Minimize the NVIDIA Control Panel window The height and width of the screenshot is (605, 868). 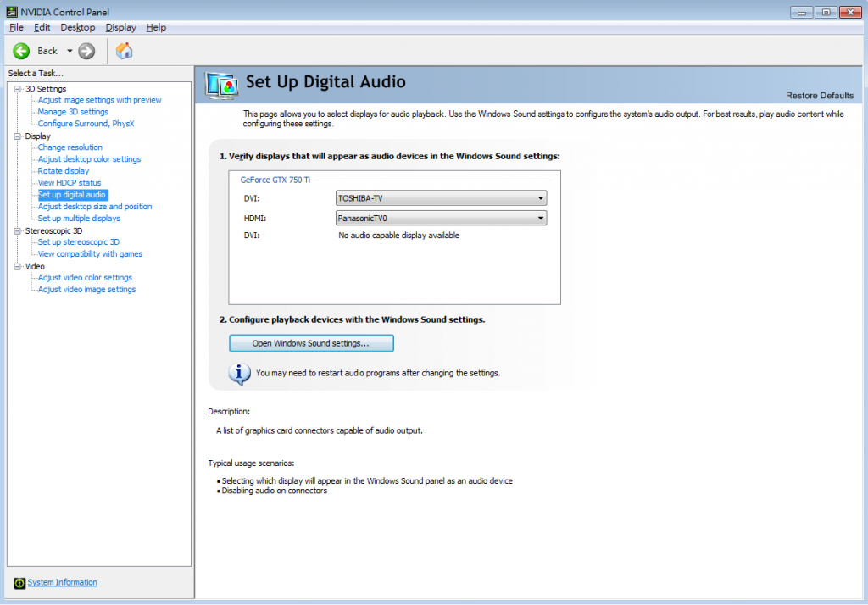[801, 12]
